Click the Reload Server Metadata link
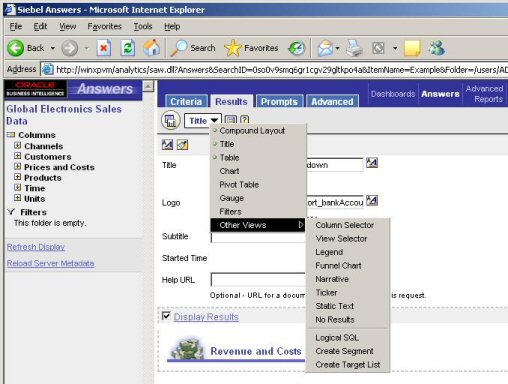 (50, 263)
